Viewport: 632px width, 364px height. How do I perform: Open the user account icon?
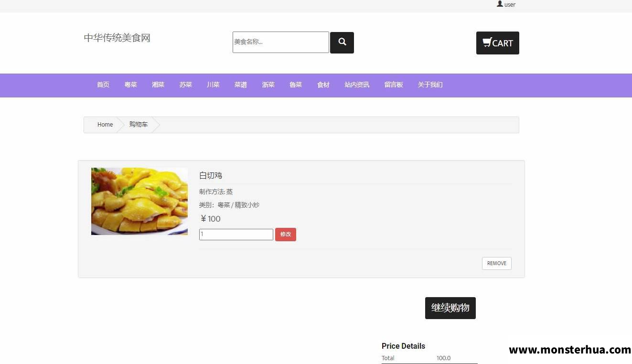point(500,4)
